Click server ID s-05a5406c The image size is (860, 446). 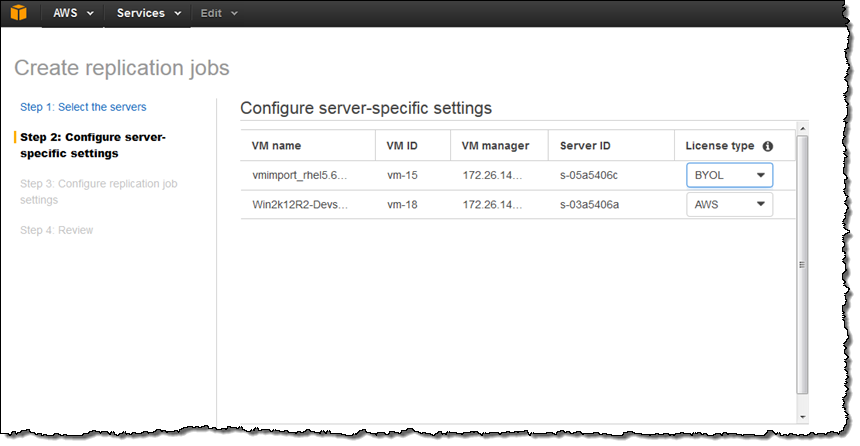589,175
